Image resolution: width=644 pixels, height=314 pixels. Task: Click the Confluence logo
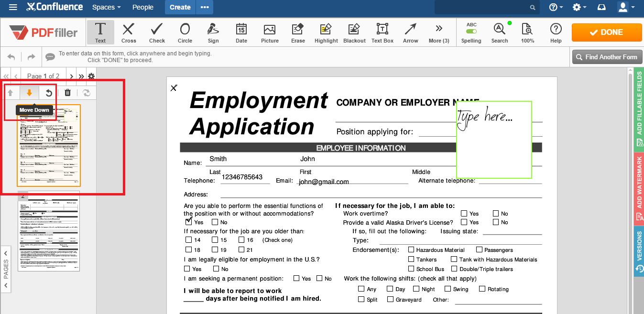click(55, 7)
